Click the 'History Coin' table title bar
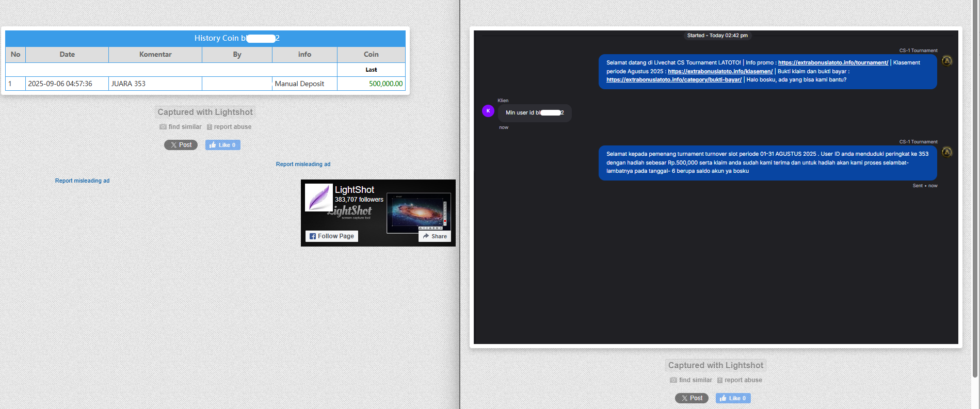Image resolution: width=980 pixels, height=409 pixels. tap(205, 38)
